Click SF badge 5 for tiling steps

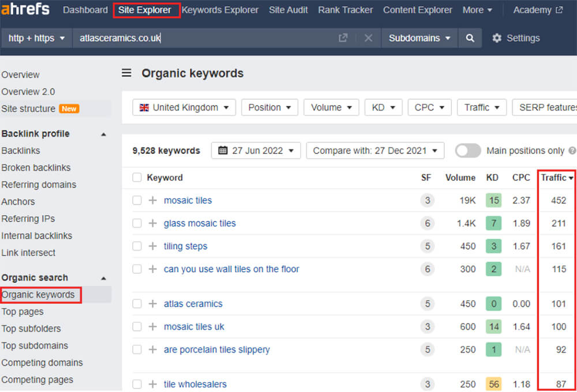tap(427, 246)
